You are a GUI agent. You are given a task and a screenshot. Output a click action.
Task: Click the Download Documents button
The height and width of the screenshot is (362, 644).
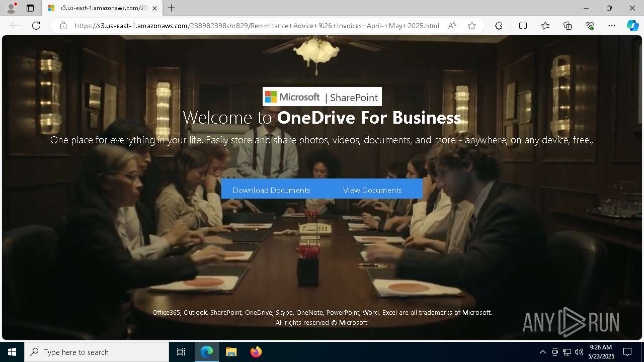pos(272,190)
